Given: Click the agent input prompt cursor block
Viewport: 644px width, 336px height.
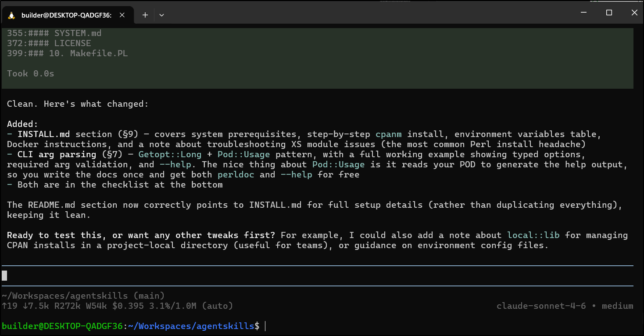Looking at the screenshot, I should (4, 276).
